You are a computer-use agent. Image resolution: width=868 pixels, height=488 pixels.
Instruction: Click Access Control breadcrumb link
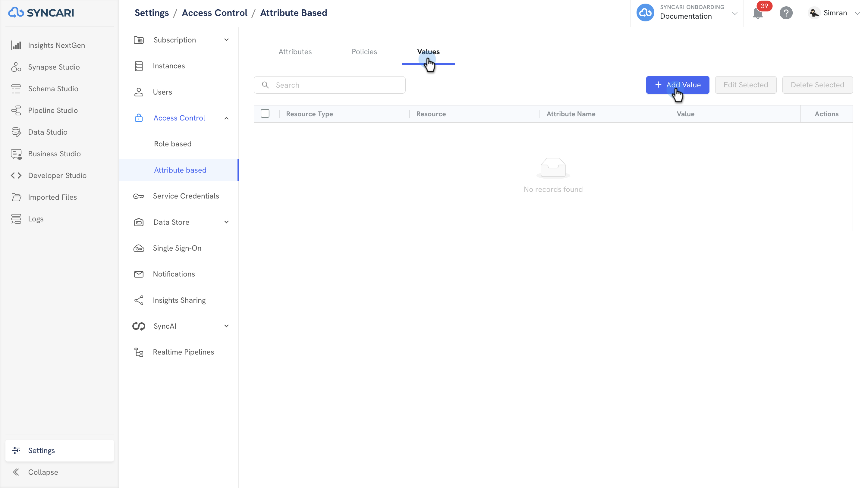pos(215,13)
